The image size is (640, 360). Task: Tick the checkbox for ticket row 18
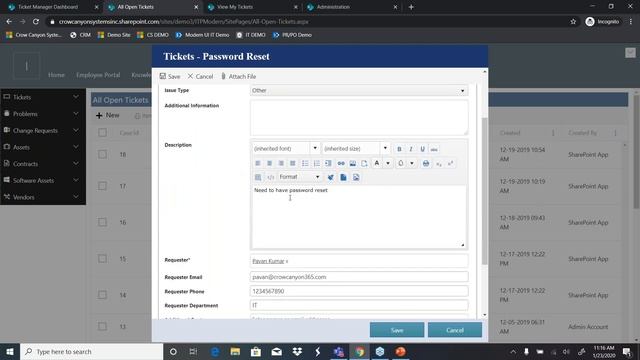pos(102,154)
